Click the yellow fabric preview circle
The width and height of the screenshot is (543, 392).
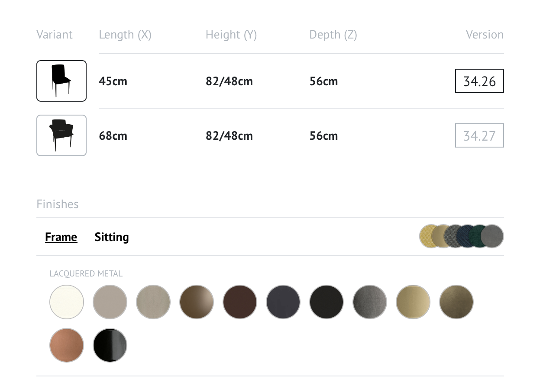pyautogui.click(x=426, y=236)
